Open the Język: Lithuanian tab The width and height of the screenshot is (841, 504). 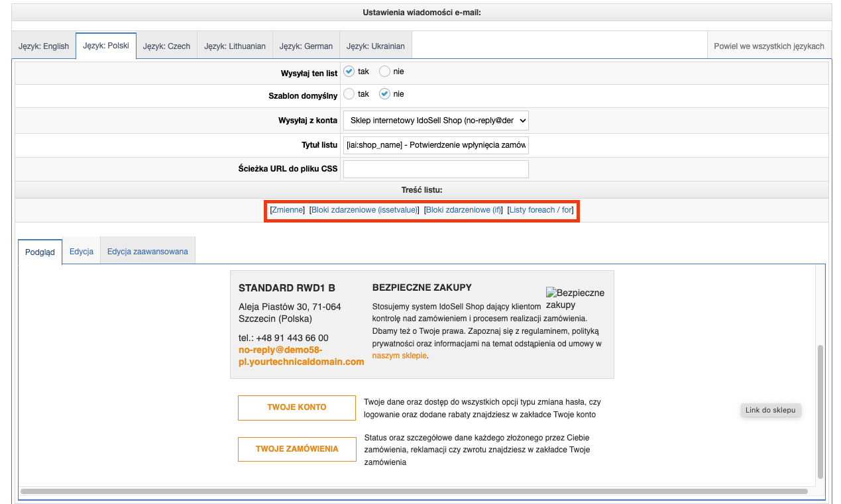click(x=235, y=46)
